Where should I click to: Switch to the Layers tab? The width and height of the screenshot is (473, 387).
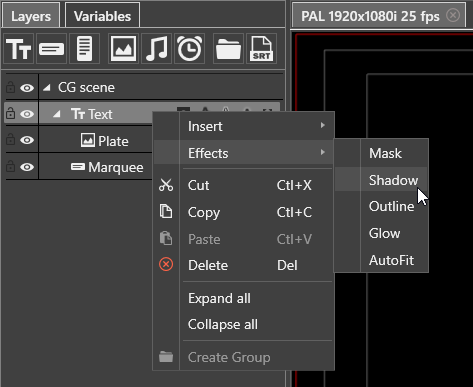pyautogui.click(x=31, y=16)
